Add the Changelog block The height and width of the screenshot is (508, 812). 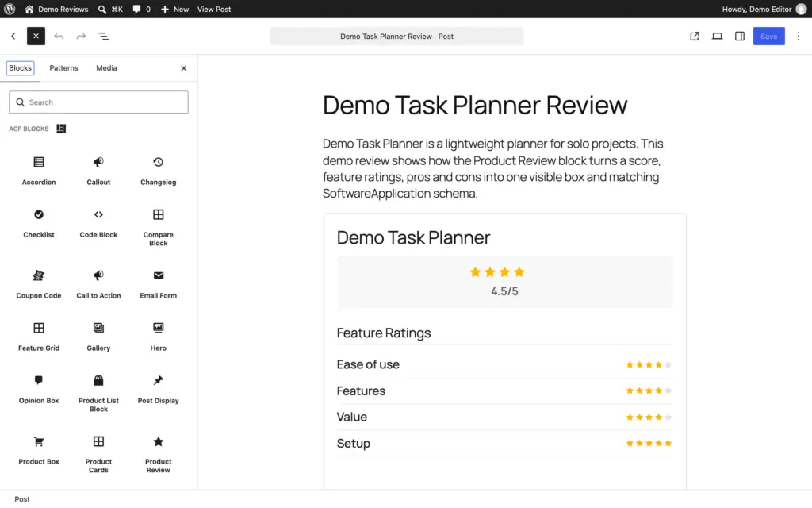point(159,171)
